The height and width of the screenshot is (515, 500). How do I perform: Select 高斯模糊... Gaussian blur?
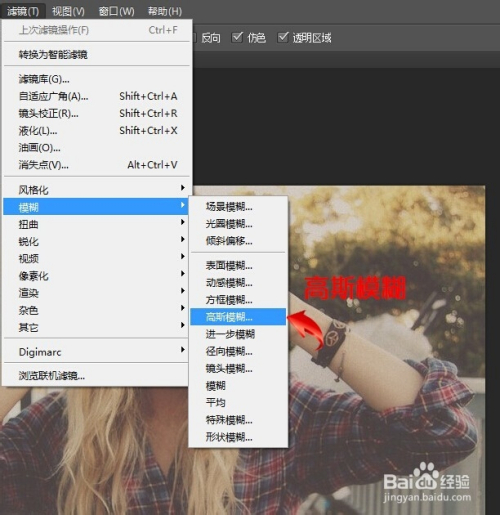(238, 317)
